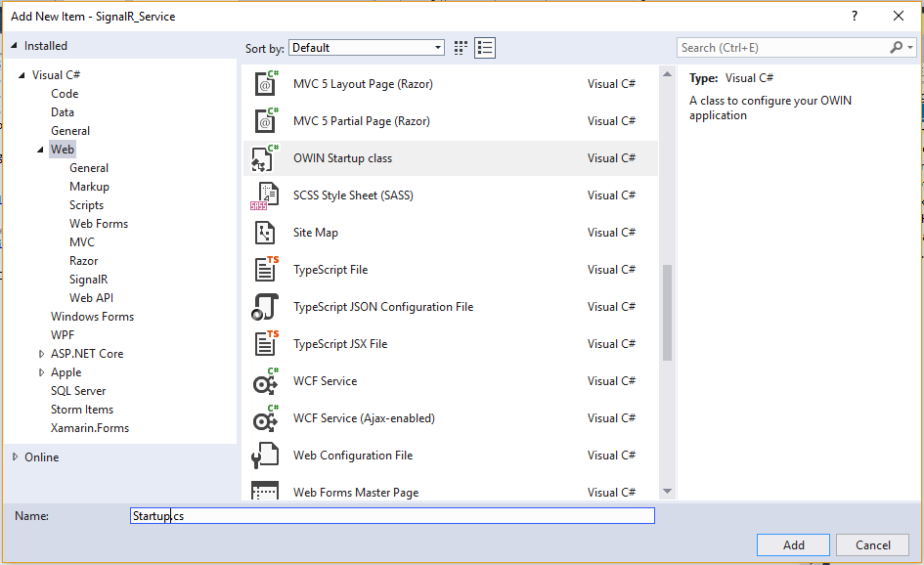This screenshot has height=565, width=924.
Task: Select the SignalR category
Action: [88, 280]
